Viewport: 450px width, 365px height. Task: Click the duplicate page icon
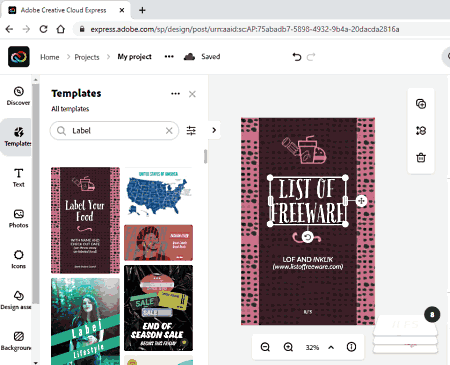tap(421, 104)
